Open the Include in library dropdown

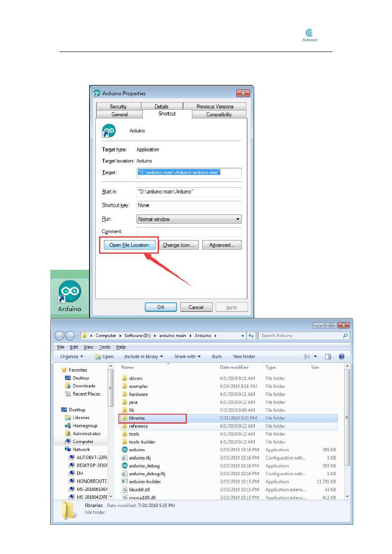pyautogui.click(x=143, y=356)
